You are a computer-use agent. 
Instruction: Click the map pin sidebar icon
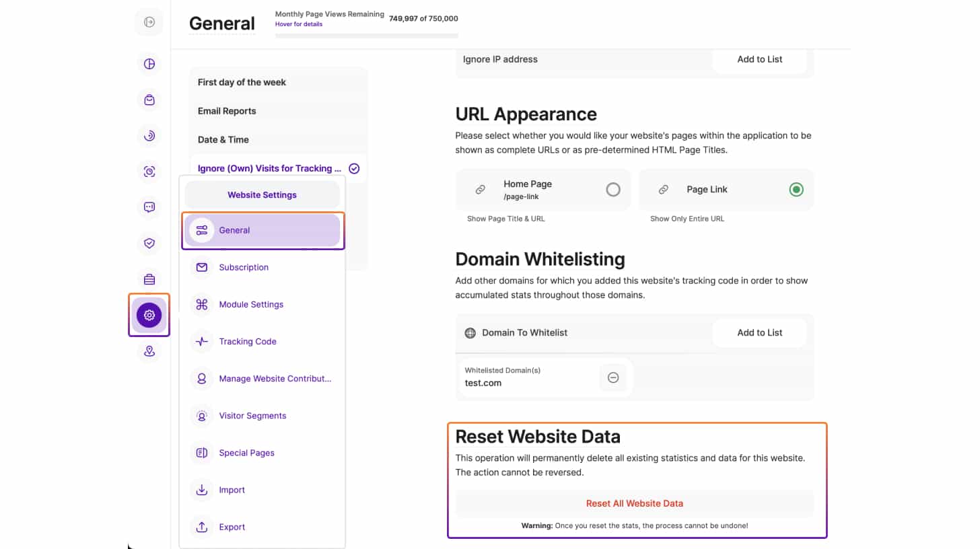(149, 351)
